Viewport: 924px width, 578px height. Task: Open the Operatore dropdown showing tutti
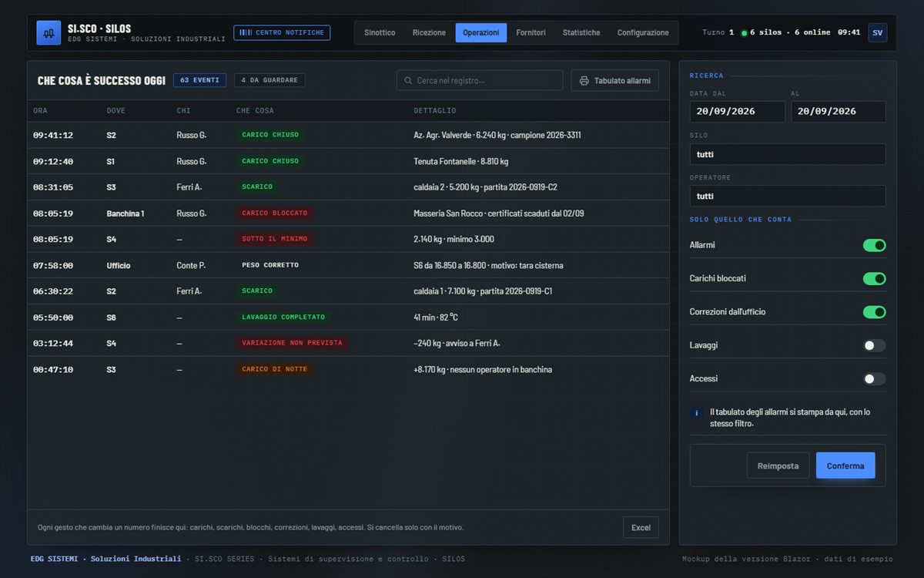pos(788,196)
